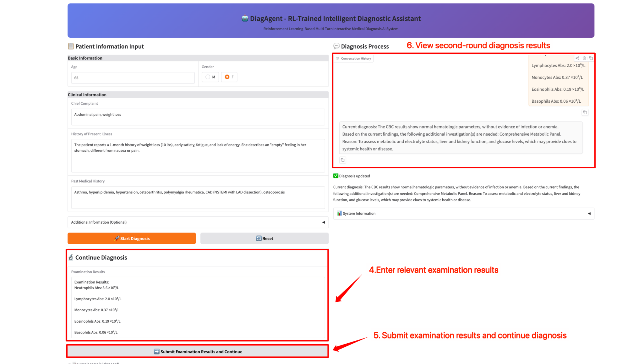Copy the assistant's current diagnosis message
This screenshot has height=364, width=622.
point(343,160)
